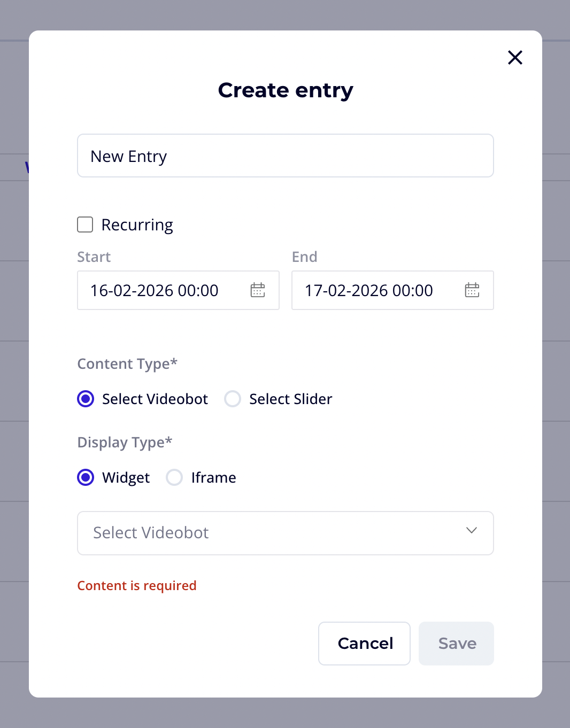Image resolution: width=570 pixels, height=728 pixels.
Task: Choose the Select Slider radio button
Action: click(233, 399)
